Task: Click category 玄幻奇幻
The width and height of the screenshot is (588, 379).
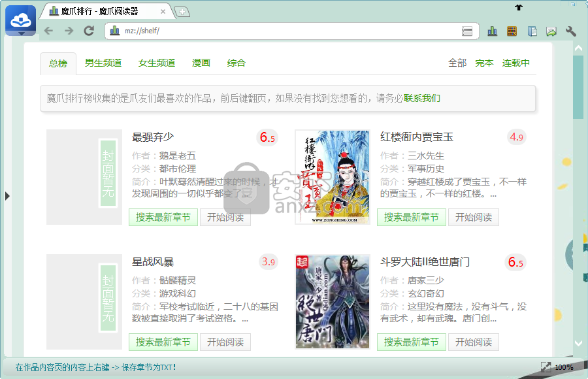Action: tap(425, 293)
